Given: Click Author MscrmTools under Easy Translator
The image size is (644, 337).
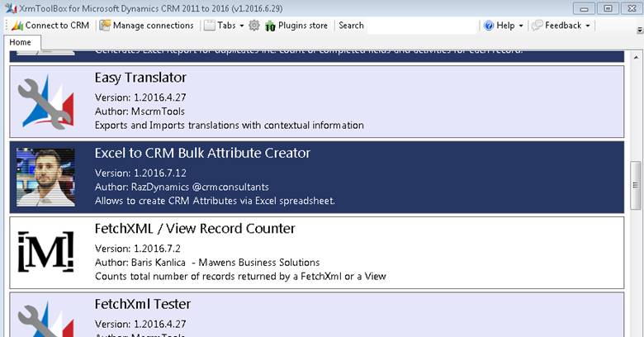Looking at the screenshot, I should coord(140,112).
